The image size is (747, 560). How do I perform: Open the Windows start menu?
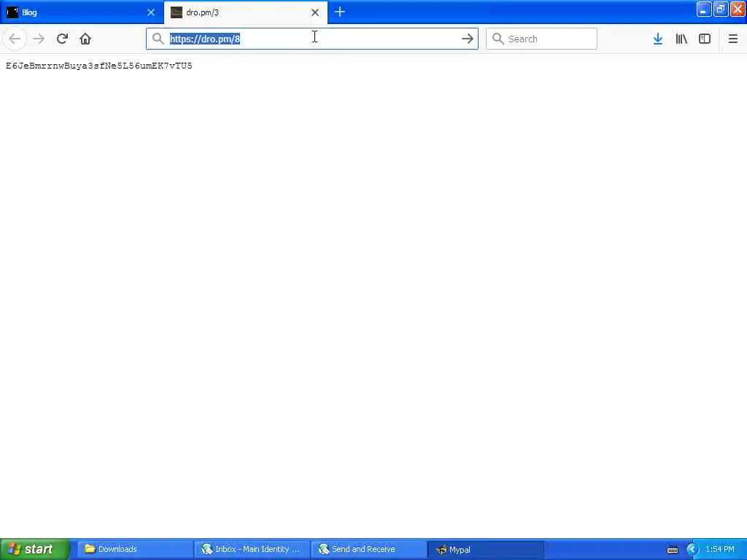coord(35,549)
